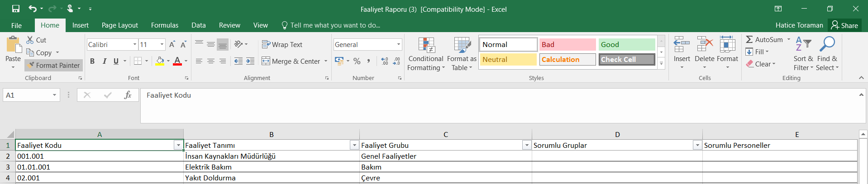Viewport: 868px width, 184px height.
Task: Click the Share button
Action: 844,25
